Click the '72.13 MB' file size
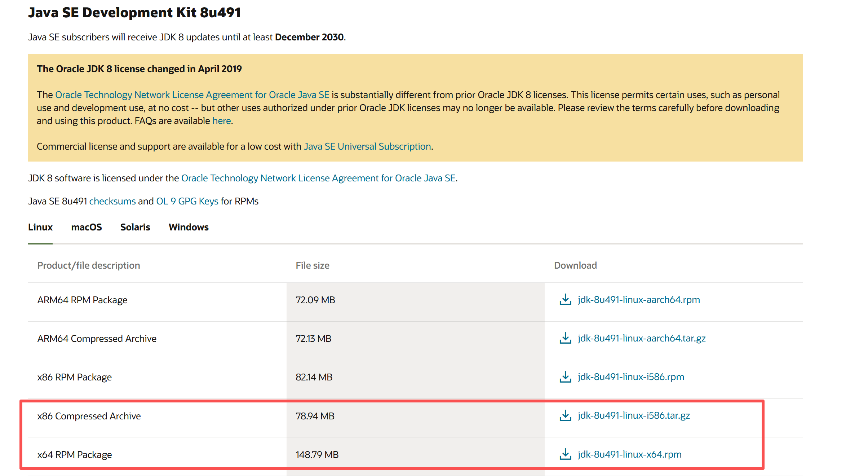The image size is (868, 476). [313, 339]
